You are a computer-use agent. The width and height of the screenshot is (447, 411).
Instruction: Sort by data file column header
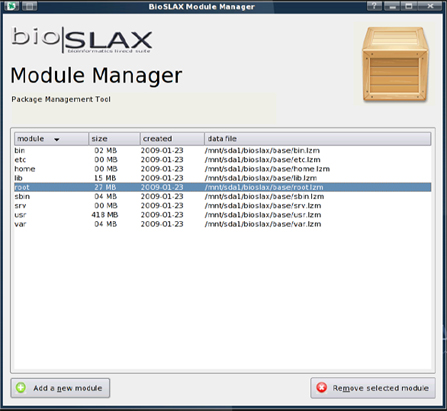tap(318, 139)
